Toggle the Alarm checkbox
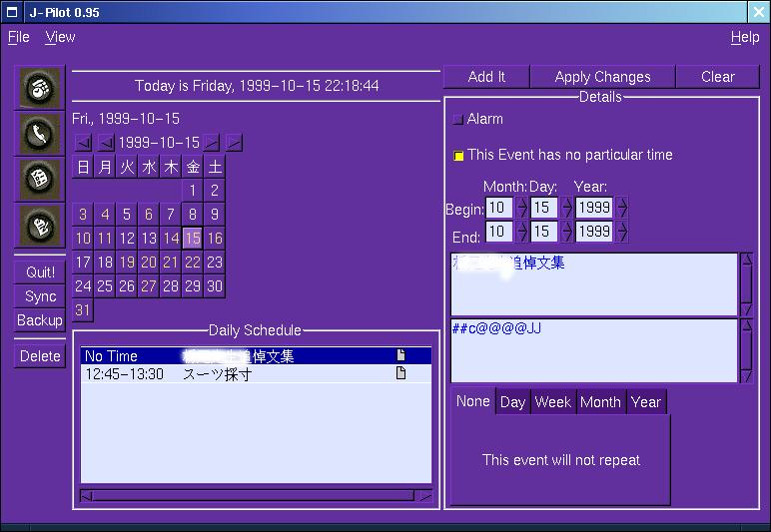The image size is (771, 532). pos(458,119)
